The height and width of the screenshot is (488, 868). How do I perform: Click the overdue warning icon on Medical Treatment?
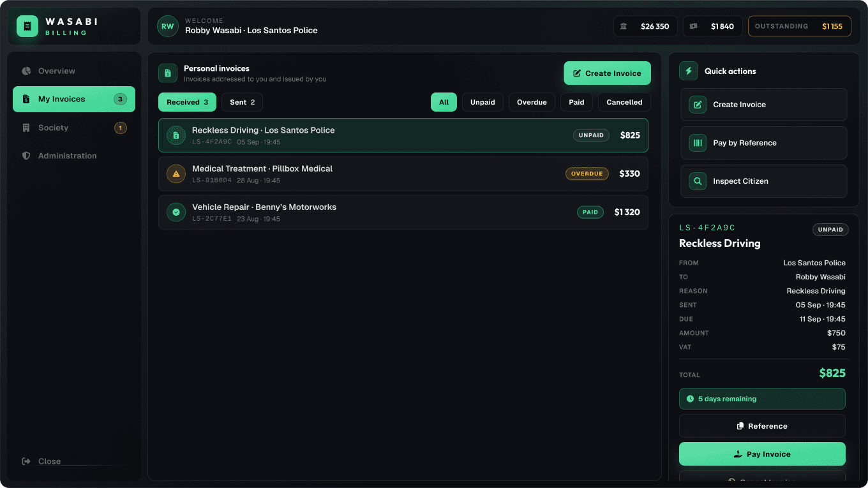(176, 174)
